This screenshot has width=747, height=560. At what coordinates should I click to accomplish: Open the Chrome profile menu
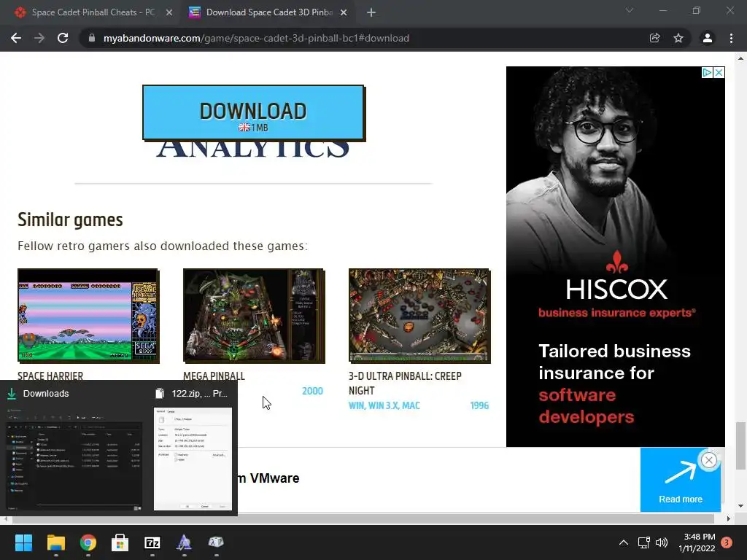(x=708, y=38)
